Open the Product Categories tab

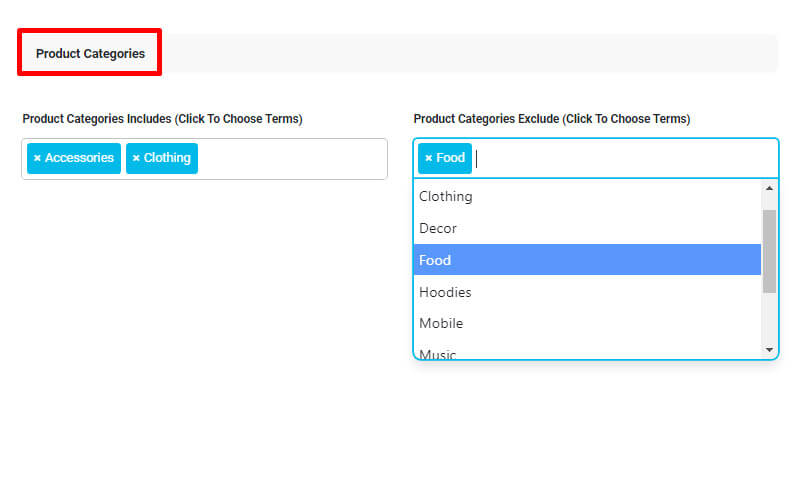click(x=90, y=53)
